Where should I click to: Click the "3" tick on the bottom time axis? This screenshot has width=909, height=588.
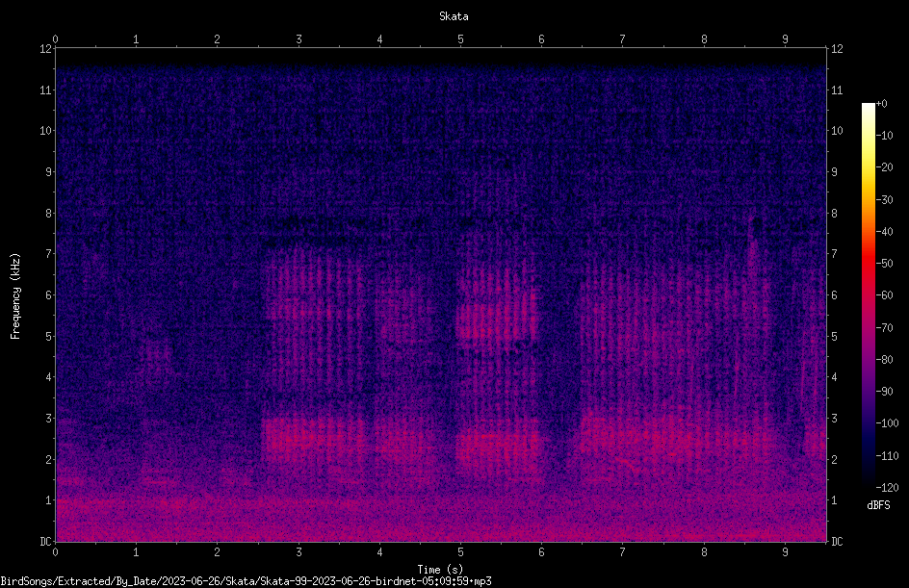click(299, 552)
